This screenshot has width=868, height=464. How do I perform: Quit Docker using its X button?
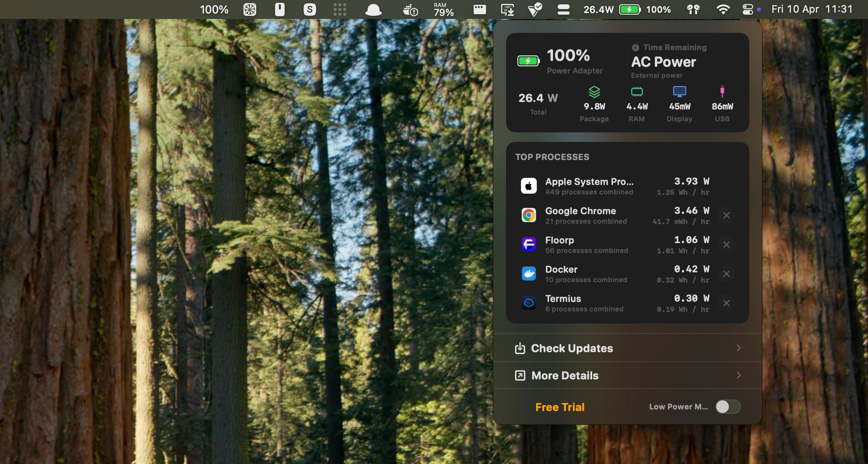(x=726, y=274)
